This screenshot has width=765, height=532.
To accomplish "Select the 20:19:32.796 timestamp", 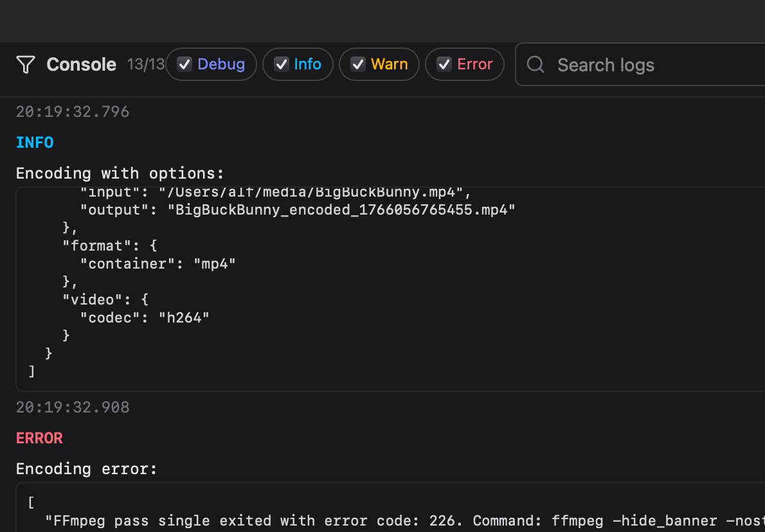I will click(73, 112).
